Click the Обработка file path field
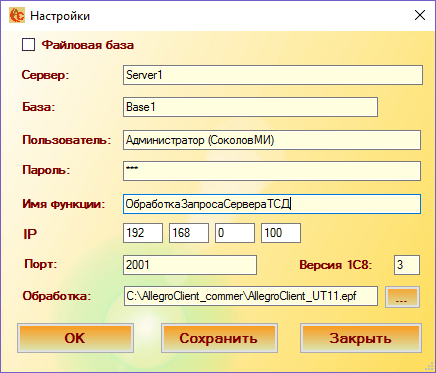Viewport: 436px width, 373px height. tap(251, 296)
